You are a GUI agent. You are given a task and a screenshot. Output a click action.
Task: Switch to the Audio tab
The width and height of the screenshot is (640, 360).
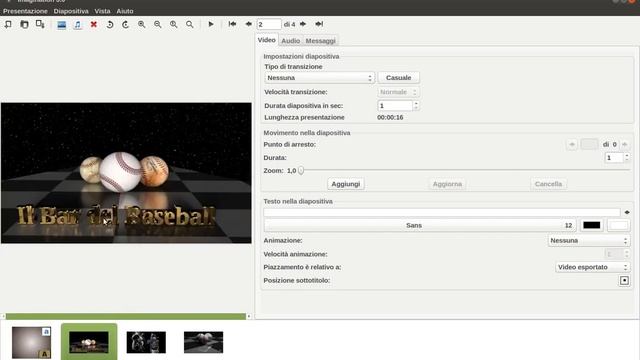[x=291, y=41]
